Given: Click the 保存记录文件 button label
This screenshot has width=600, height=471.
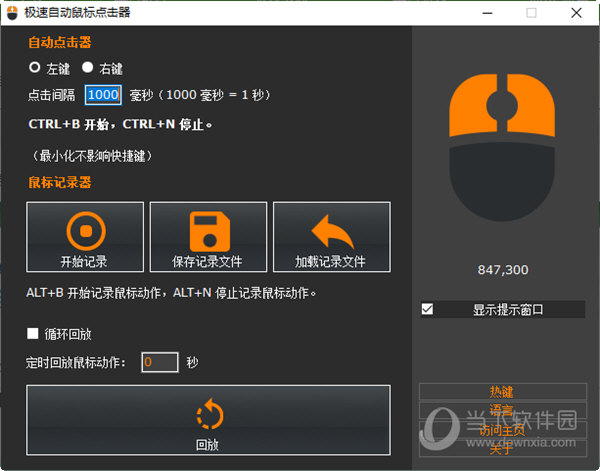Looking at the screenshot, I should (x=207, y=262).
